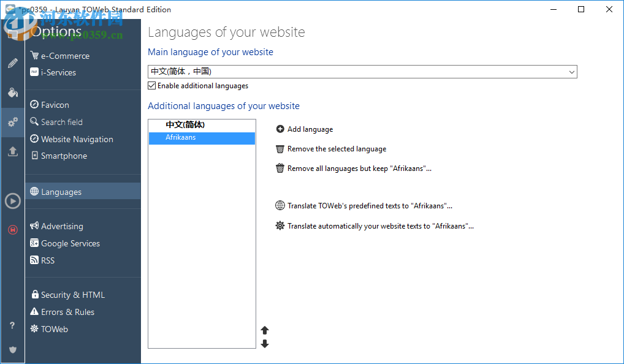
Task: Select the pencil edit tool in left toolbar
Action: [12, 63]
